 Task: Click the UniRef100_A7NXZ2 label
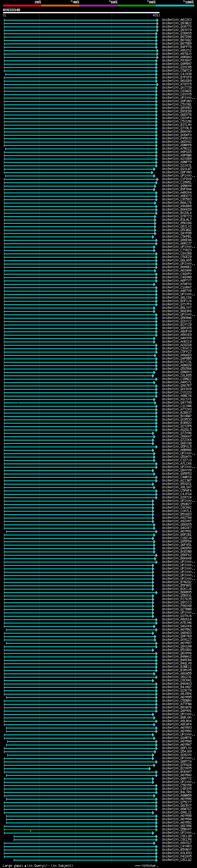coord(177,149)
